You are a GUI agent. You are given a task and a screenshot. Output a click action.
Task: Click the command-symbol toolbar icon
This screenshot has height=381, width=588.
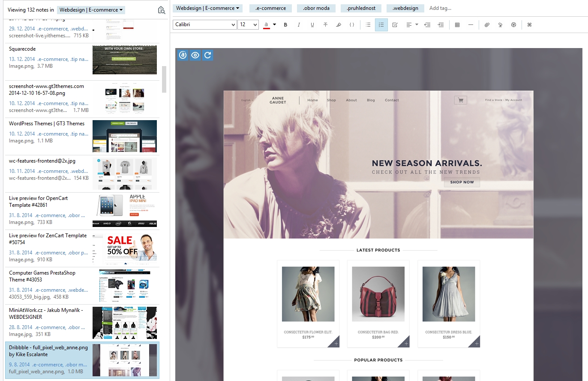click(529, 25)
